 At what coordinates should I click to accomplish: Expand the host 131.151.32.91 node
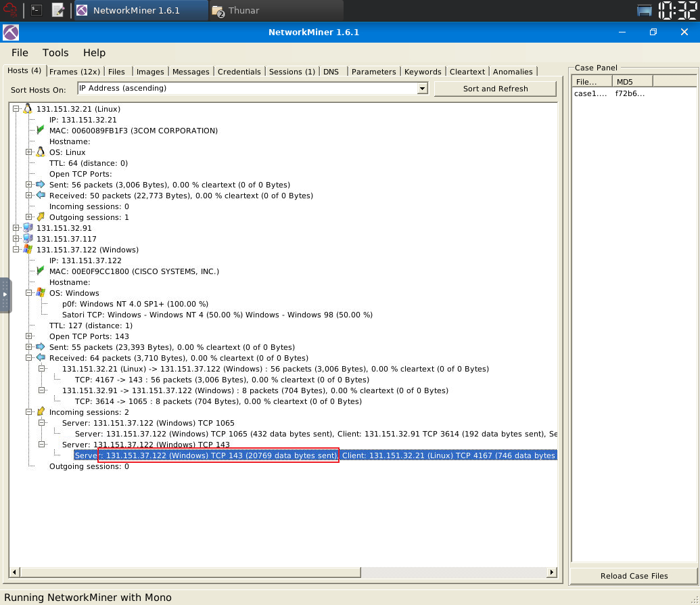[16, 228]
